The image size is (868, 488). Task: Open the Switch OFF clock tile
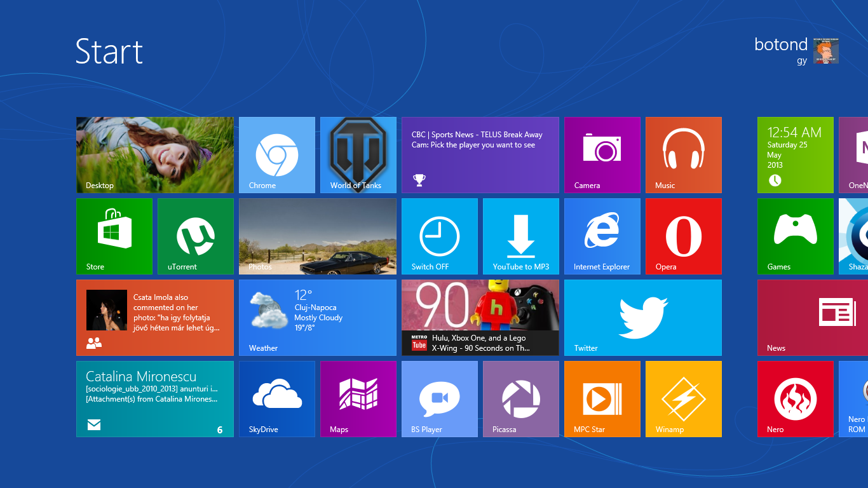(440, 236)
